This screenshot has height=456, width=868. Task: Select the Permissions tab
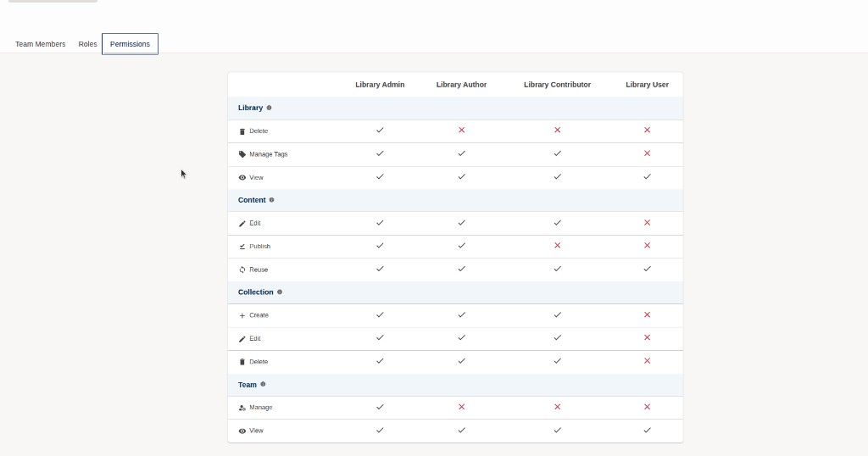click(130, 44)
